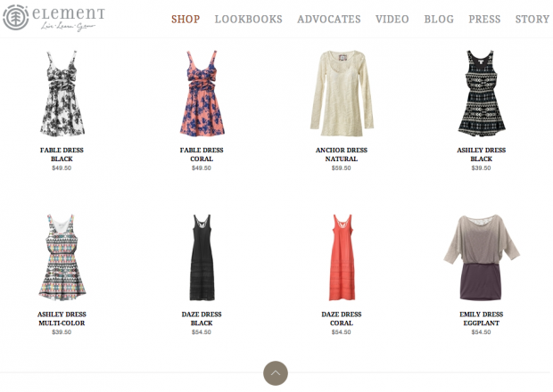Click the scroll-to-top arrow button
Viewport: 553px width, 392px height.
(x=276, y=373)
